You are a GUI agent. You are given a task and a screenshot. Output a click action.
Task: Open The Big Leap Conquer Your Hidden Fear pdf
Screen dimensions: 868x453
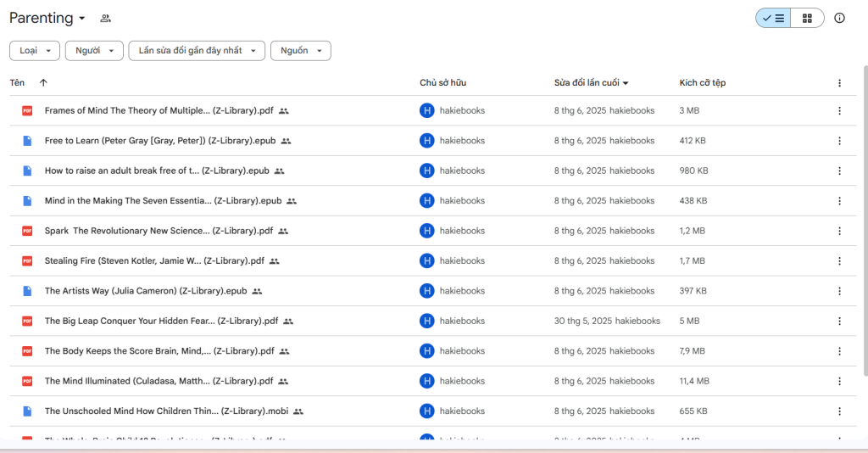pos(161,321)
